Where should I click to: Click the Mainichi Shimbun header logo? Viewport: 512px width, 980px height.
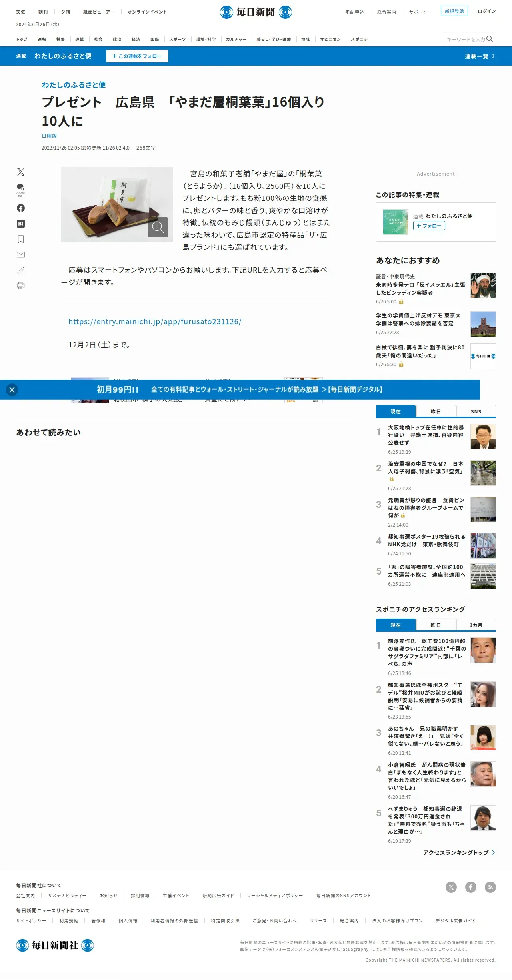tap(256, 12)
